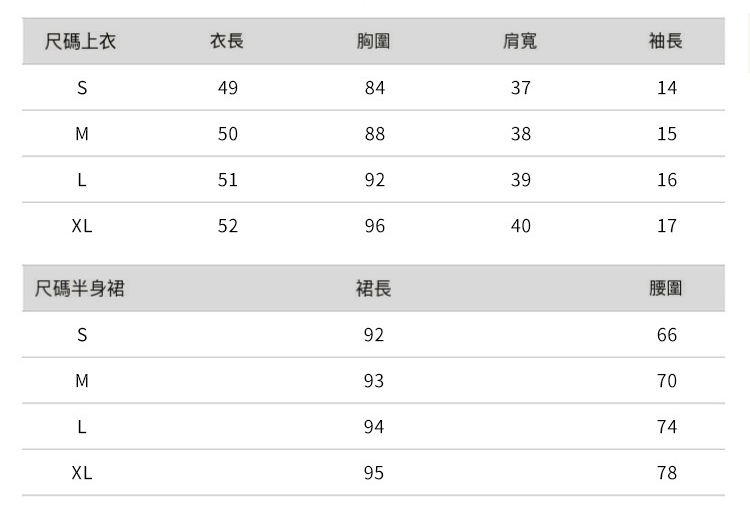Click the 尺碼上衣 header cell

tap(81, 42)
